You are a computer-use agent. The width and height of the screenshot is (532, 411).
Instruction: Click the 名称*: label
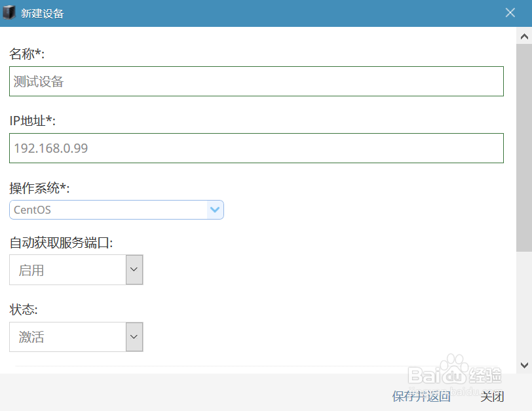point(27,54)
